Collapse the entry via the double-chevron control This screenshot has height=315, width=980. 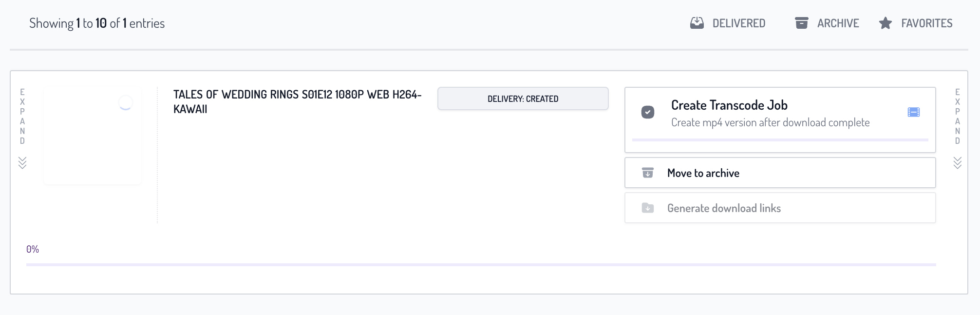click(x=22, y=163)
